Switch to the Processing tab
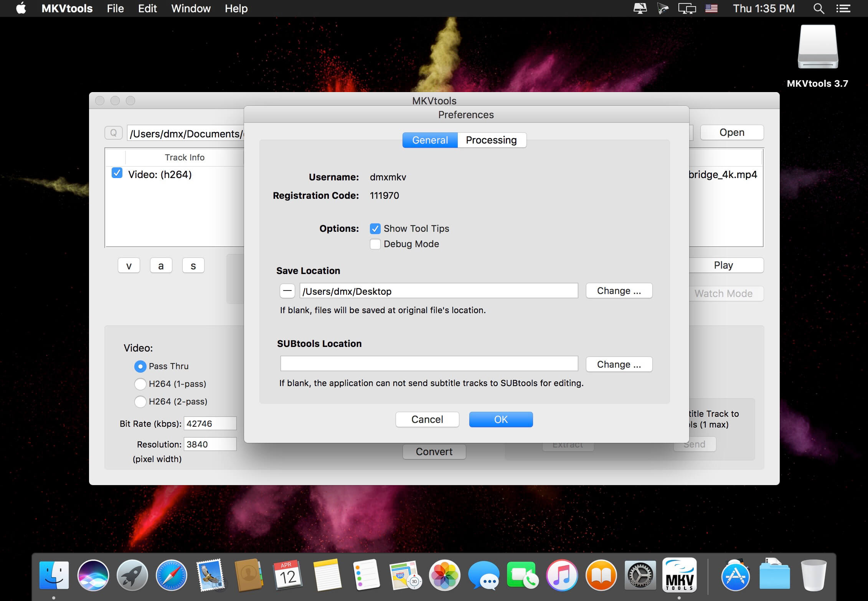The width and height of the screenshot is (868, 601). 491,140
